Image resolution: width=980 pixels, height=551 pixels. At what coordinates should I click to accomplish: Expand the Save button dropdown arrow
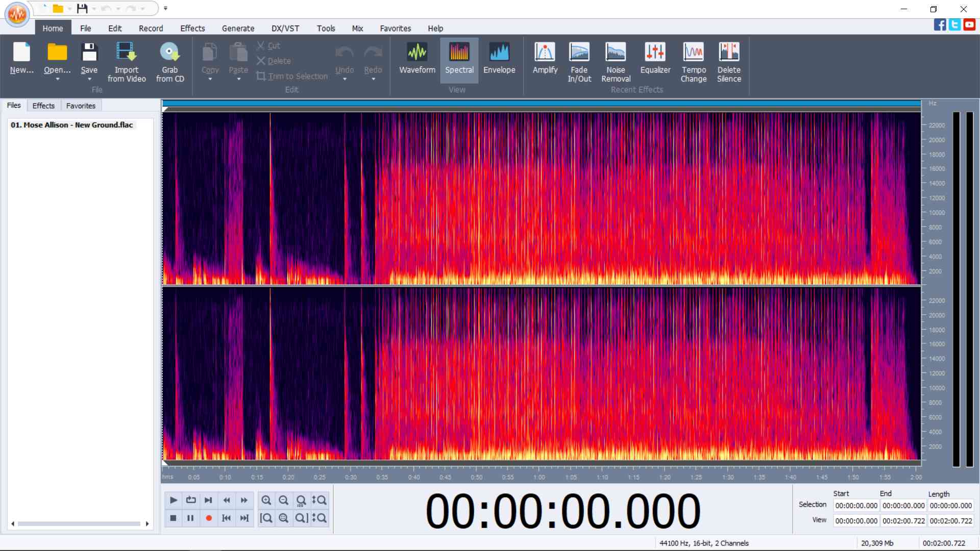point(89,80)
